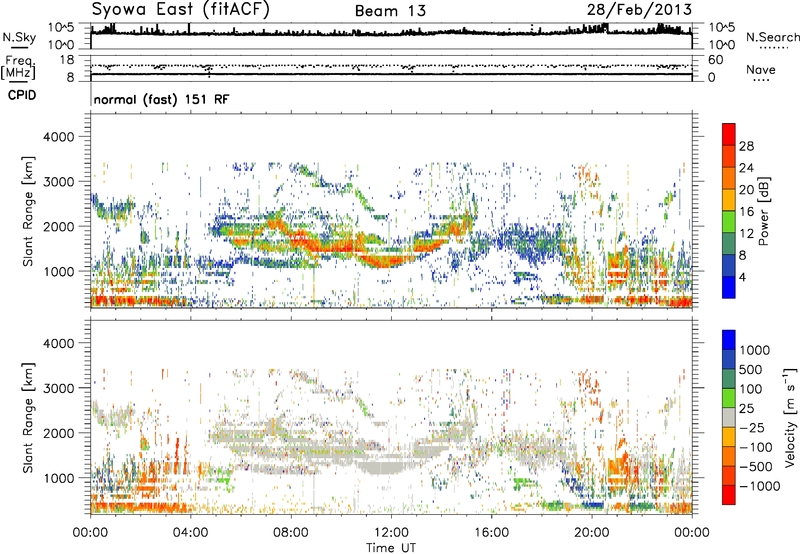Image resolution: width=800 pixels, height=554 pixels.
Task: Click the '18' tick on the Freq. axis
Action: coord(66,60)
